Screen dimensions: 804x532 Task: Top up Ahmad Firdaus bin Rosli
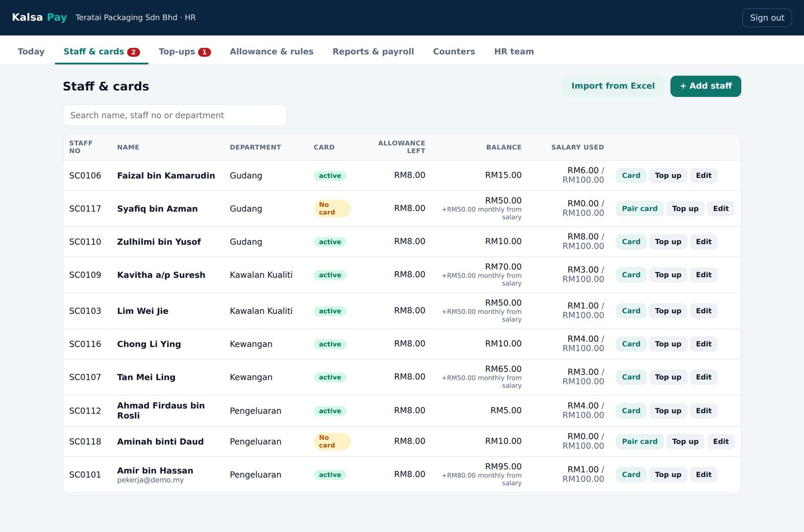point(668,411)
